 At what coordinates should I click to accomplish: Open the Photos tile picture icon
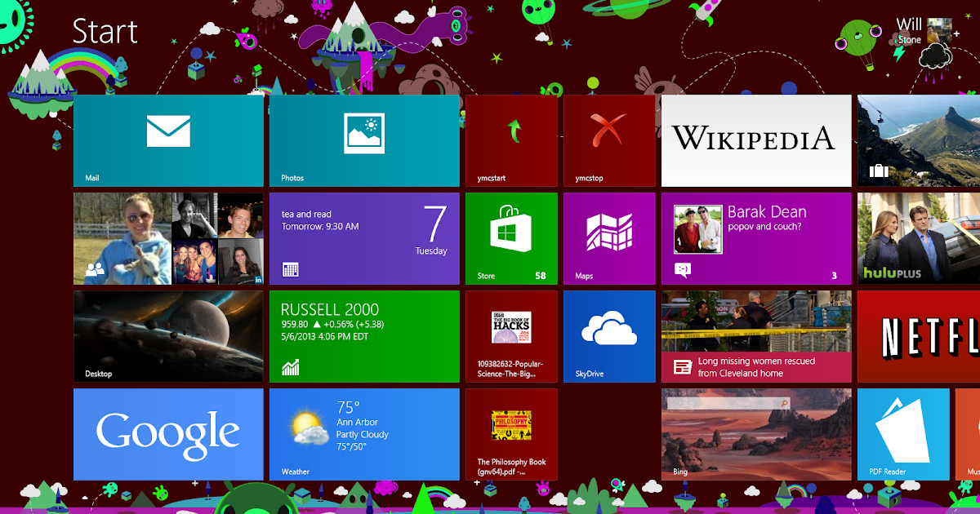[x=364, y=133]
